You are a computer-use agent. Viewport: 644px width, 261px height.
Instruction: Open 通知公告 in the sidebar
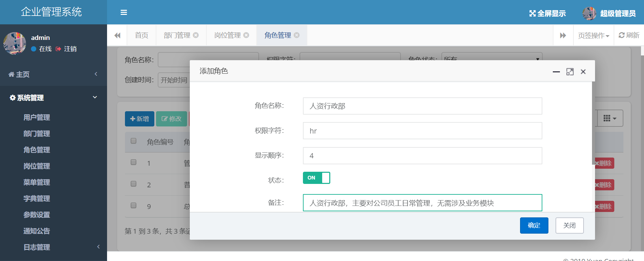(x=36, y=231)
